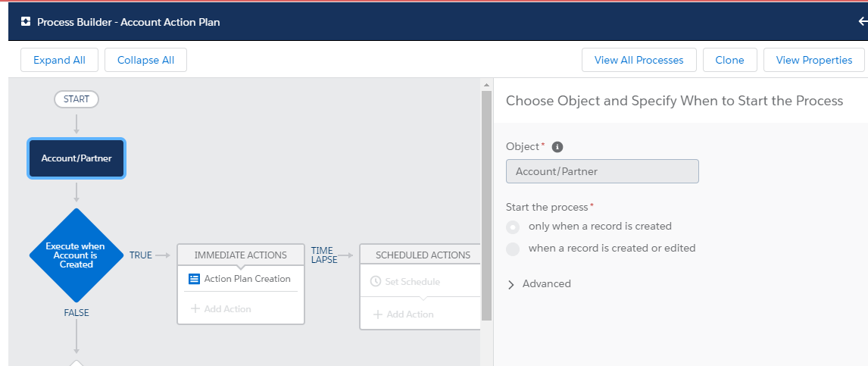Image resolution: width=868 pixels, height=366 pixels.
Task: Click the 'Start the process' label
Action: coord(547,207)
